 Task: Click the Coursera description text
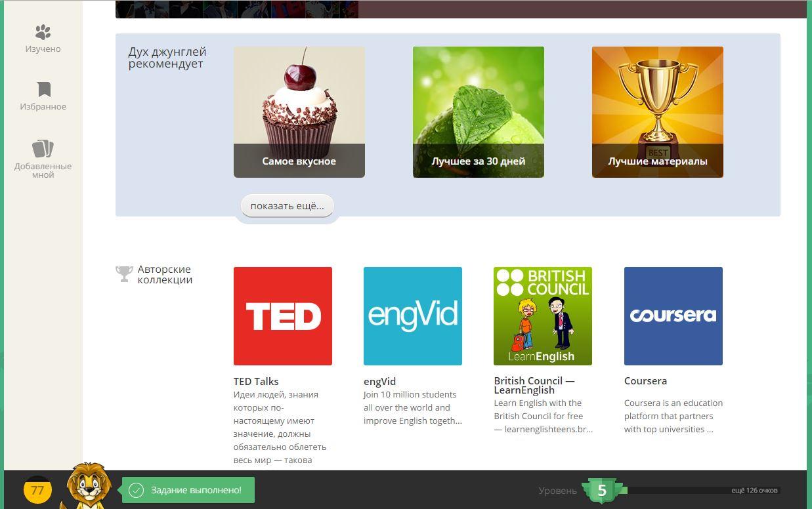(x=673, y=416)
